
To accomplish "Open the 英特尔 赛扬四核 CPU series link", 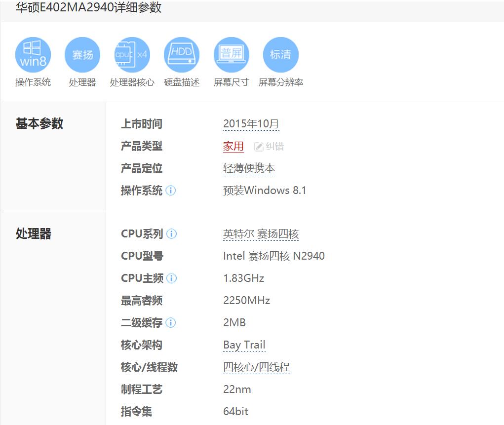I will click(261, 234).
